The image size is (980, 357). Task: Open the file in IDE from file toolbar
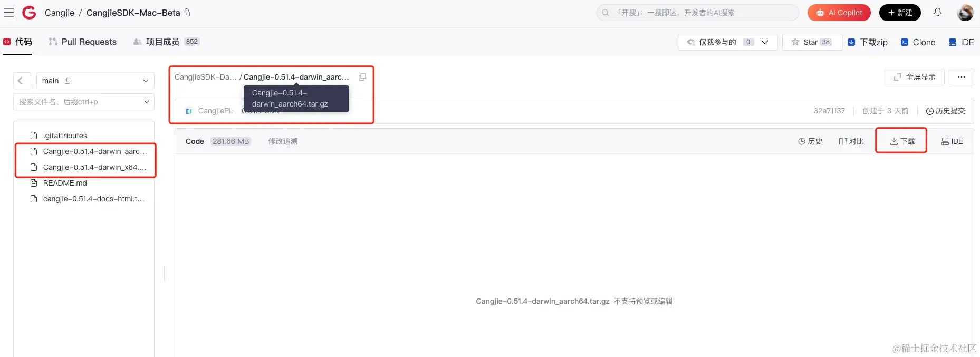coord(952,141)
